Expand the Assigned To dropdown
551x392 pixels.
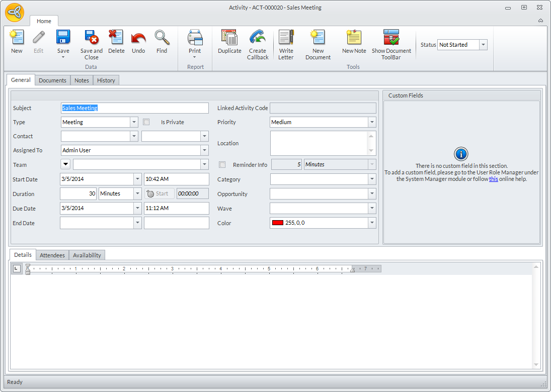(x=204, y=150)
